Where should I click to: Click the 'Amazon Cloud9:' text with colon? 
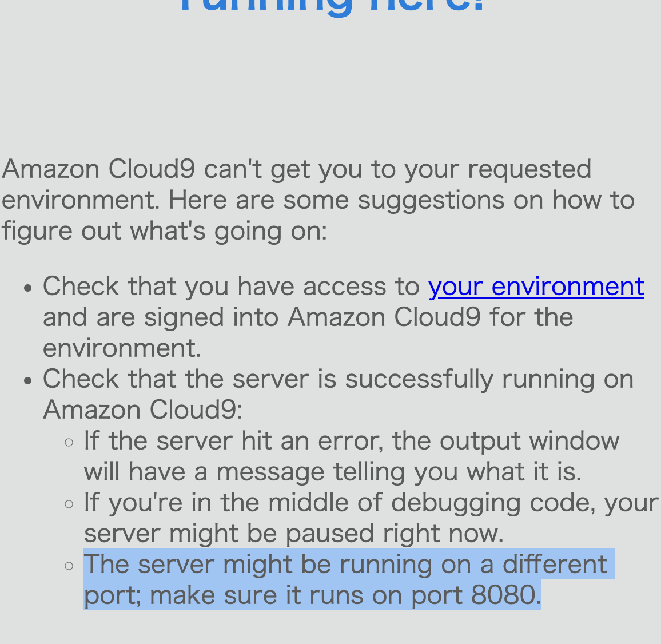143,410
